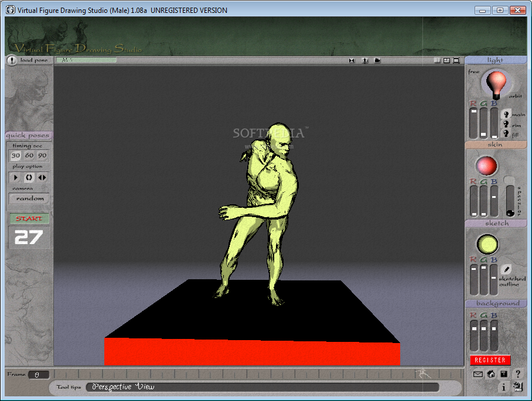532x401 pixels.
Task: Start the quick poses session
Action: [x=29, y=218]
